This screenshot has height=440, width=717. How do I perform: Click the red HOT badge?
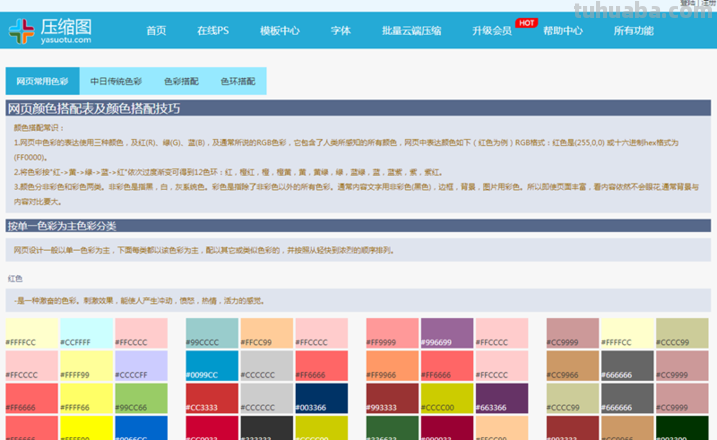[526, 23]
